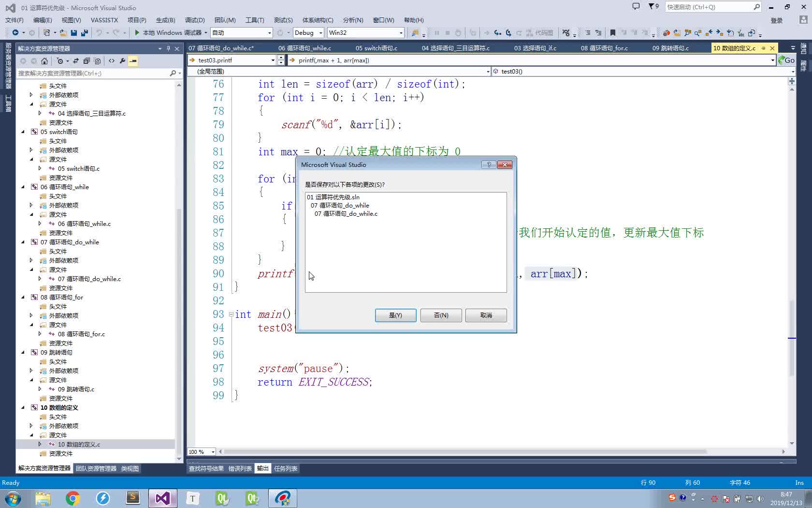The image size is (812, 508).
Task: Click the Go button in navigation bar
Action: point(786,60)
